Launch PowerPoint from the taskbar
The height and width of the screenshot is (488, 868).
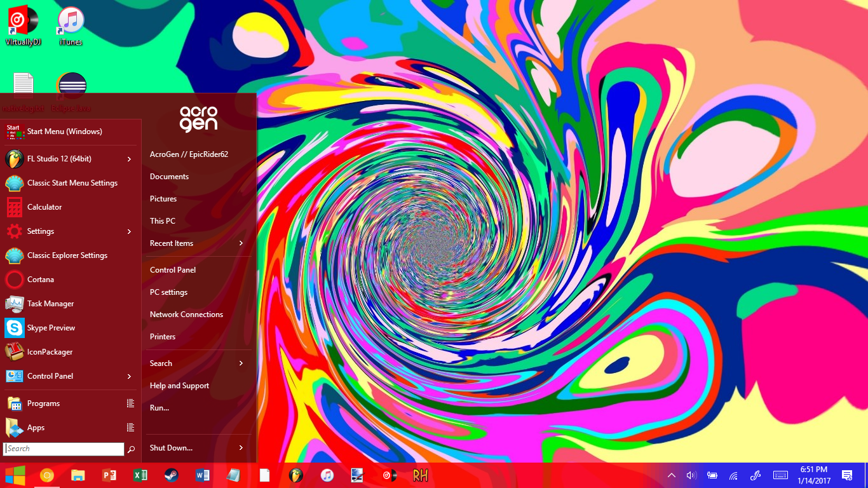(x=109, y=475)
